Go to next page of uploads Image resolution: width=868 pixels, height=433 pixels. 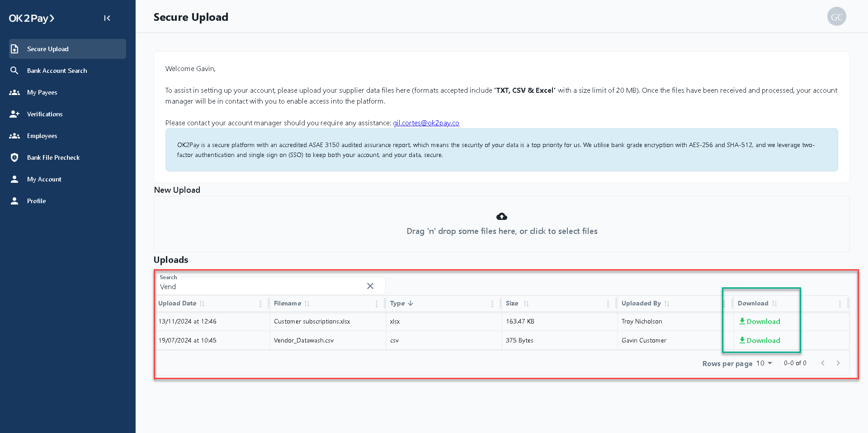(x=838, y=363)
